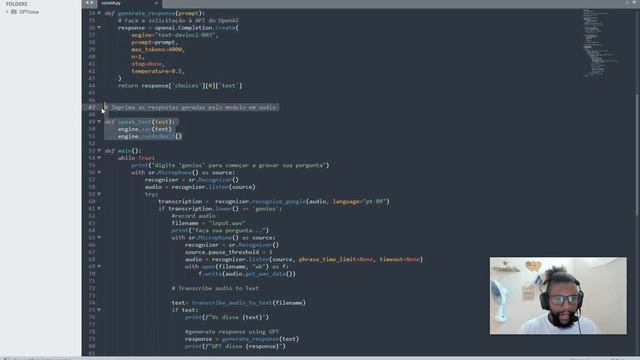Click the code minimap overview
Image resolution: width=640 pixels, height=360 pixels.
600,43
